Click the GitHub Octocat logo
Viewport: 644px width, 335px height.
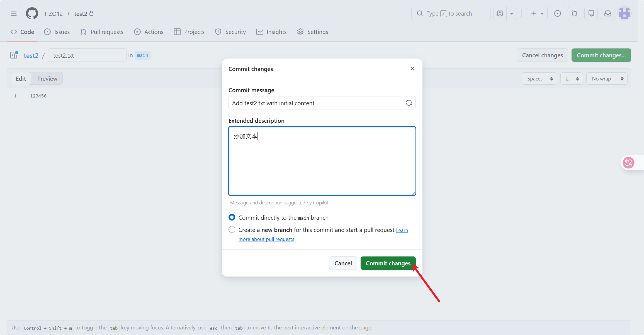click(32, 13)
